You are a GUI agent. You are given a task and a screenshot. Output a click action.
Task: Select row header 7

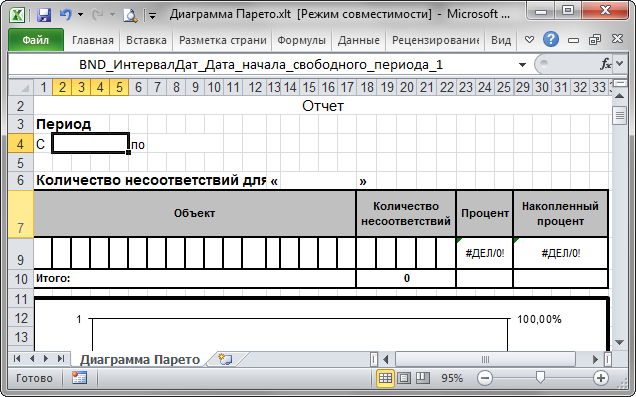tap(21, 213)
